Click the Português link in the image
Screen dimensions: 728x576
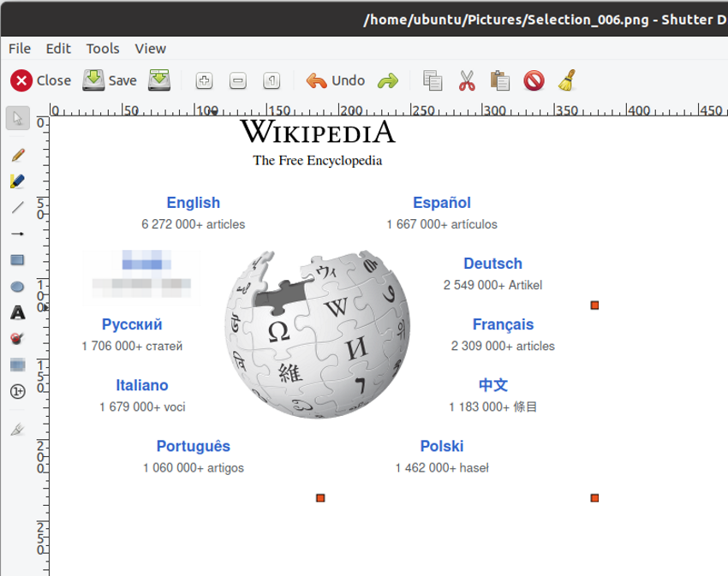pyautogui.click(x=194, y=446)
